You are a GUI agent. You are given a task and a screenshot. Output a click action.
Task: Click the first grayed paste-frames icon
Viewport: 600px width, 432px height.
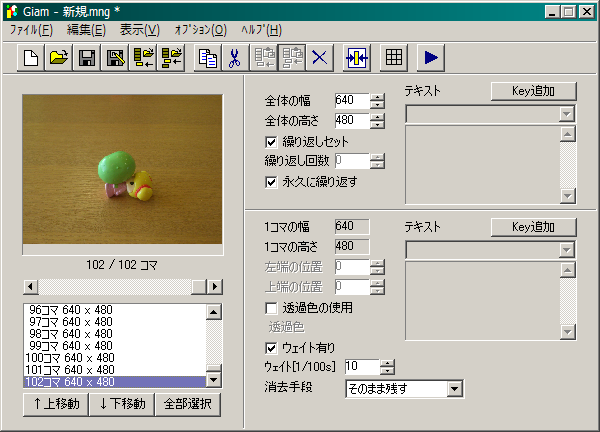(x=264, y=58)
